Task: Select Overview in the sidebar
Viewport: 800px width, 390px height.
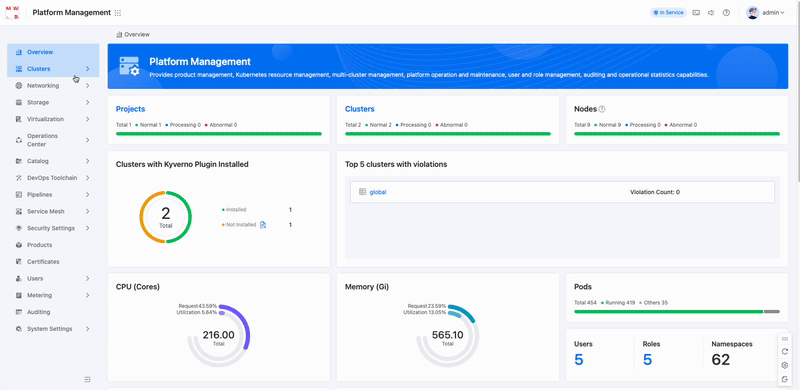Action: pyautogui.click(x=53, y=52)
